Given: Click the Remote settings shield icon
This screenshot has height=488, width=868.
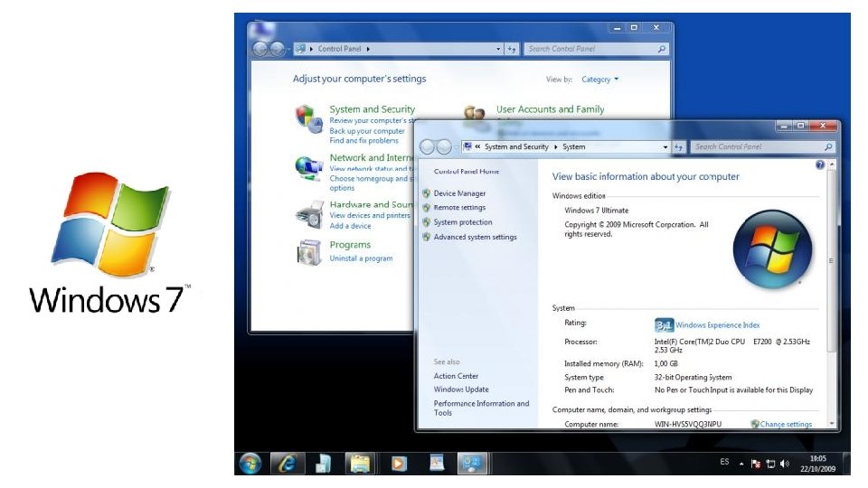Looking at the screenshot, I should pyautogui.click(x=426, y=208).
